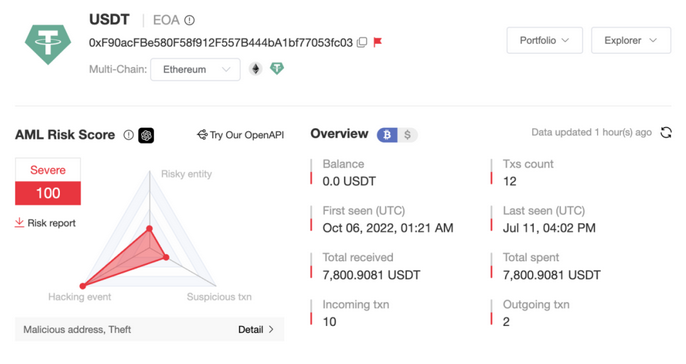Open the Try Our OpenAPI link
Screen dimensions: 686x364
point(241,135)
